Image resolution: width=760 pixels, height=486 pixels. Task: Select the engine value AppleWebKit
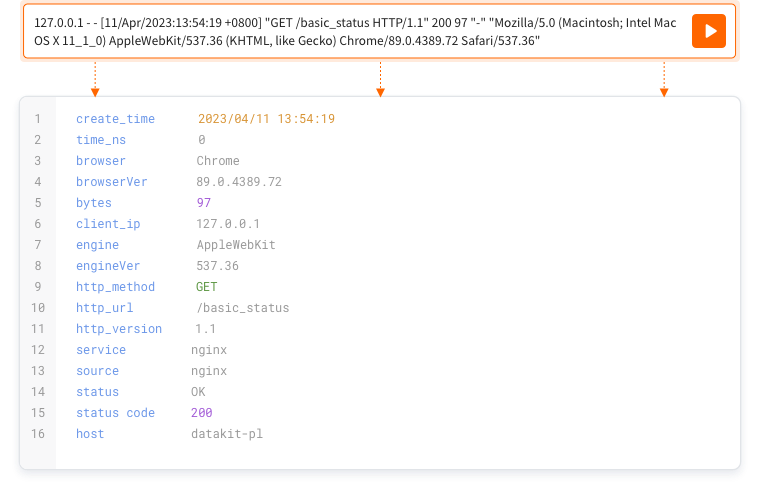pos(236,245)
